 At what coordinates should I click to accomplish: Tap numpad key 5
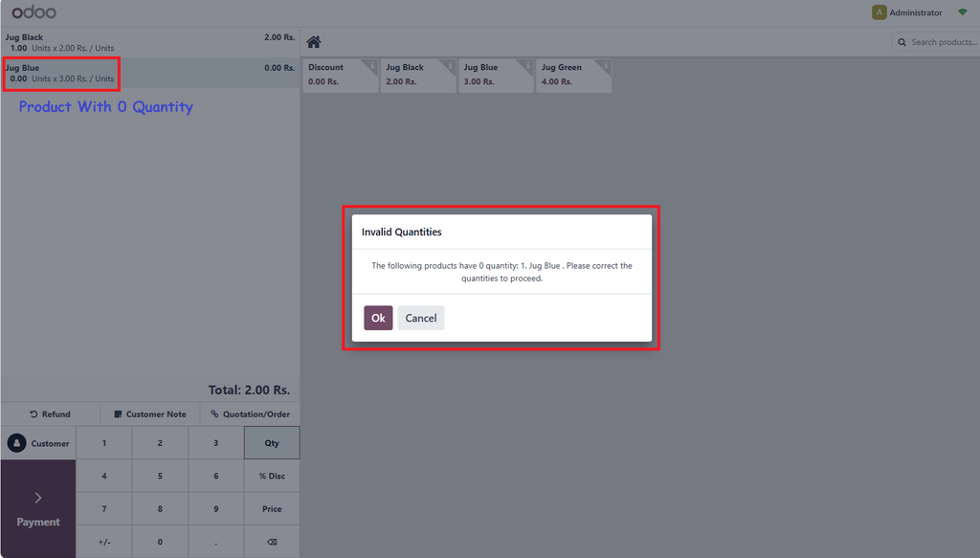[x=160, y=476]
